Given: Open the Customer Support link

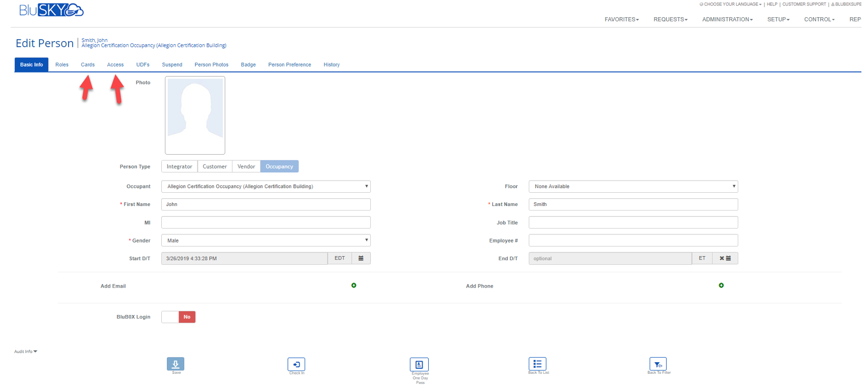Looking at the screenshot, I should (804, 4).
